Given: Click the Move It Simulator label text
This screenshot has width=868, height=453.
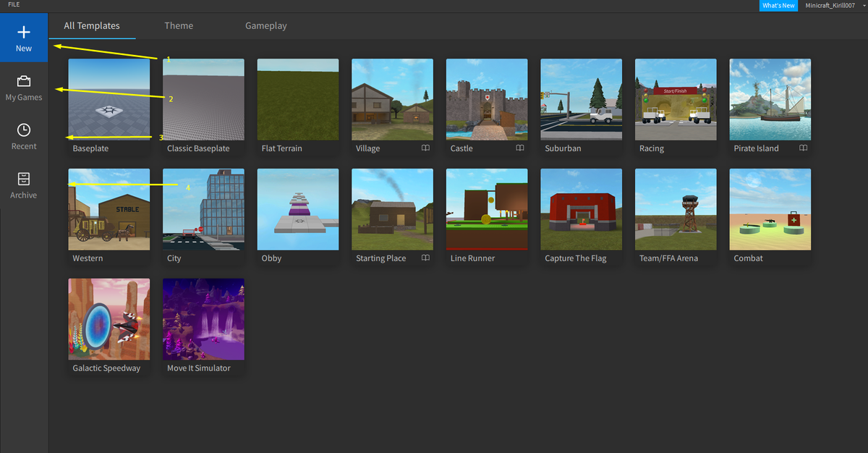Looking at the screenshot, I should [199, 368].
